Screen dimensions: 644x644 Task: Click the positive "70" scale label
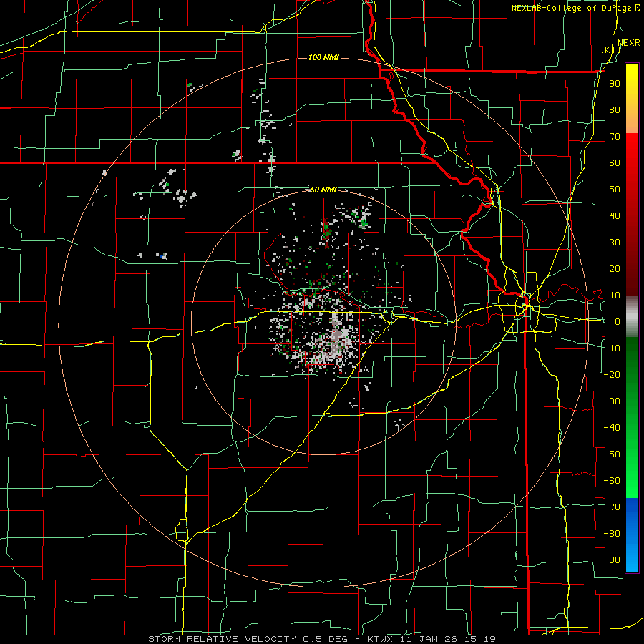coord(615,137)
